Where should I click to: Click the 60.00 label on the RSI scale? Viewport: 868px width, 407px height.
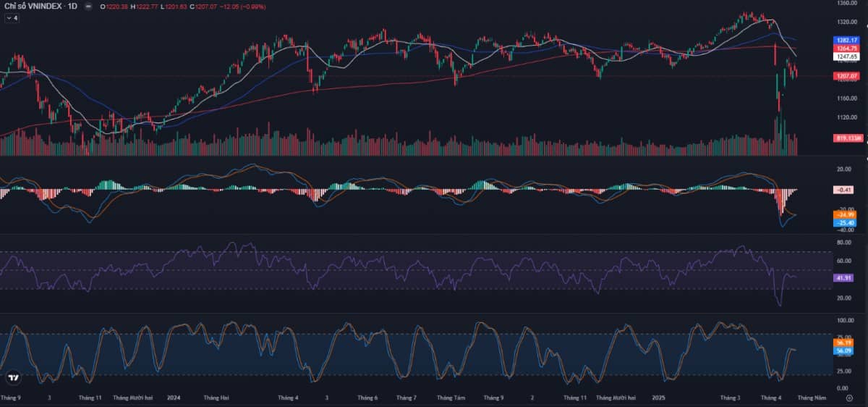click(x=845, y=261)
